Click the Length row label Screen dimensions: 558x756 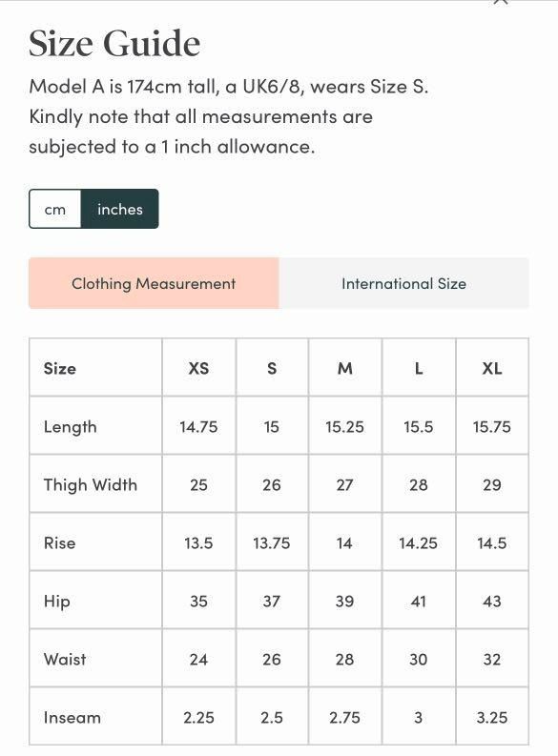71,427
